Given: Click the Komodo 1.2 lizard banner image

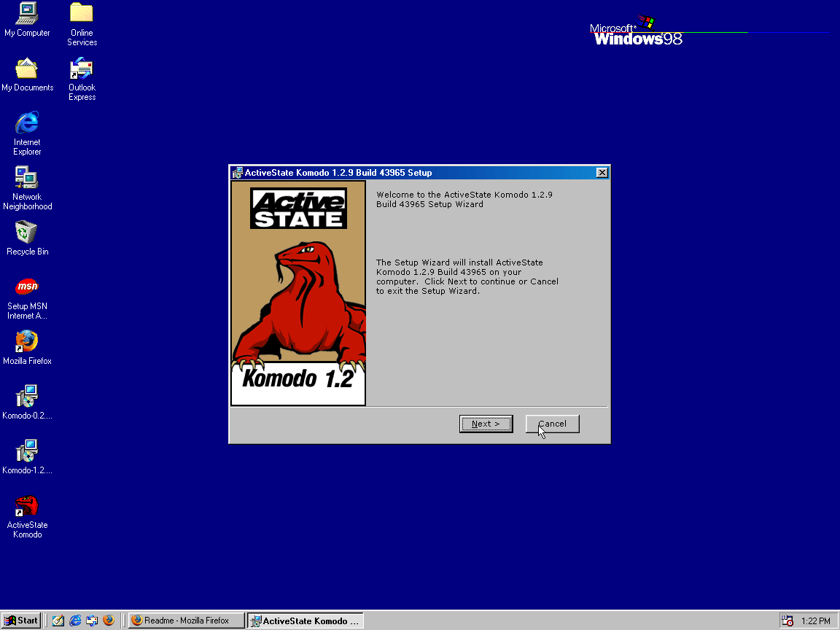Looking at the screenshot, I should pyautogui.click(x=298, y=293).
